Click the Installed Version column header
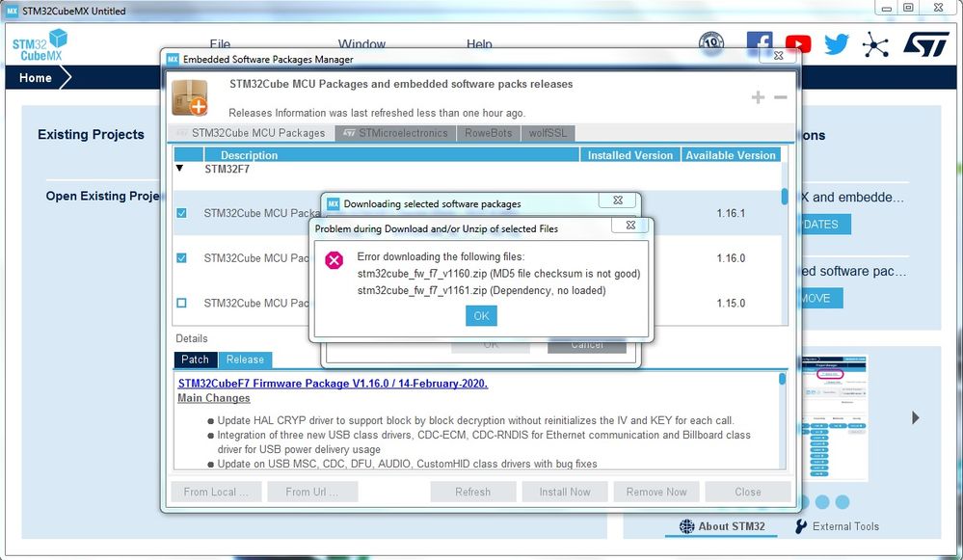Image resolution: width=963 pixels, height=560 pixels. 630,155
